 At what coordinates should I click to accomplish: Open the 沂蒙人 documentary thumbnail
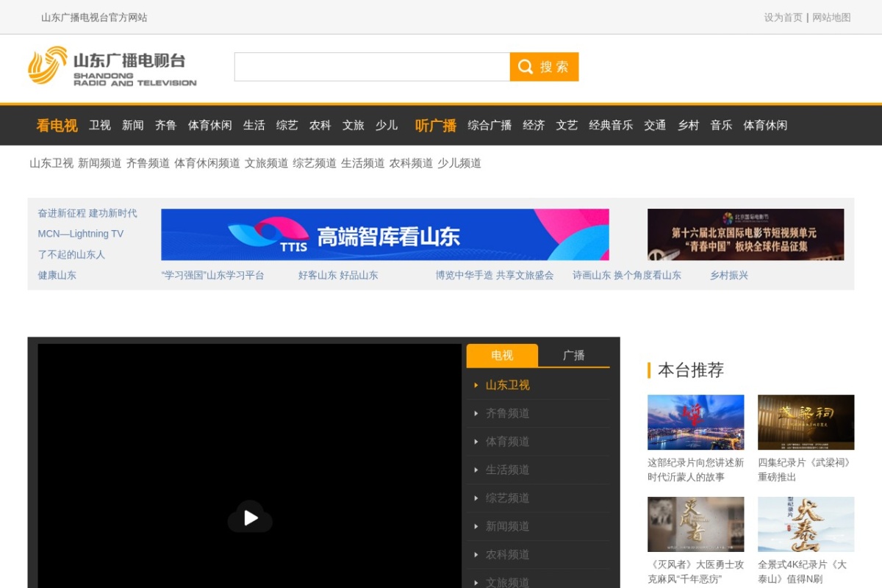[695, 422]
